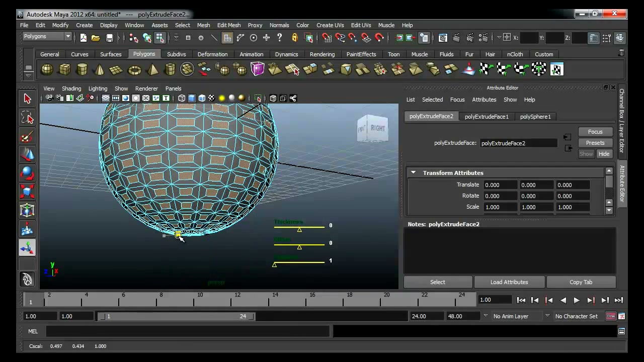The image size is (644, 362).
Task: Click the shelf trash can icon
Action: click(621, 53)
